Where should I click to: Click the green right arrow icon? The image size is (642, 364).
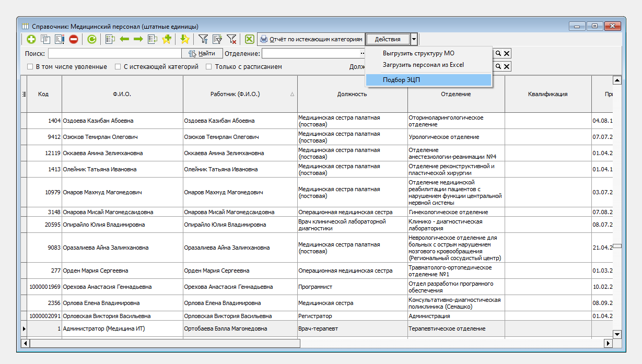click(x=138, y=39)
